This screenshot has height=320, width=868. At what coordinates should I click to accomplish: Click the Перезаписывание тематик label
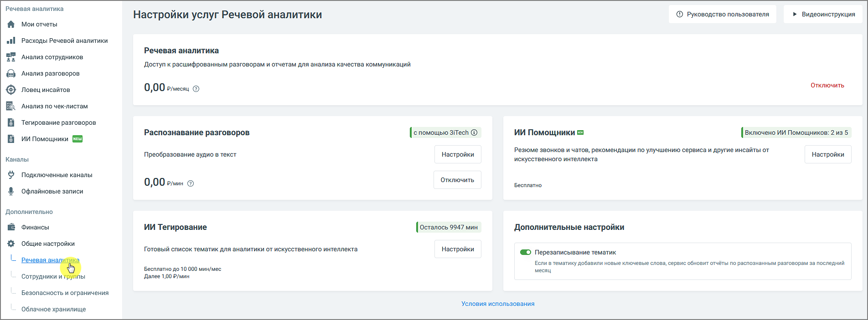point(575,252)
